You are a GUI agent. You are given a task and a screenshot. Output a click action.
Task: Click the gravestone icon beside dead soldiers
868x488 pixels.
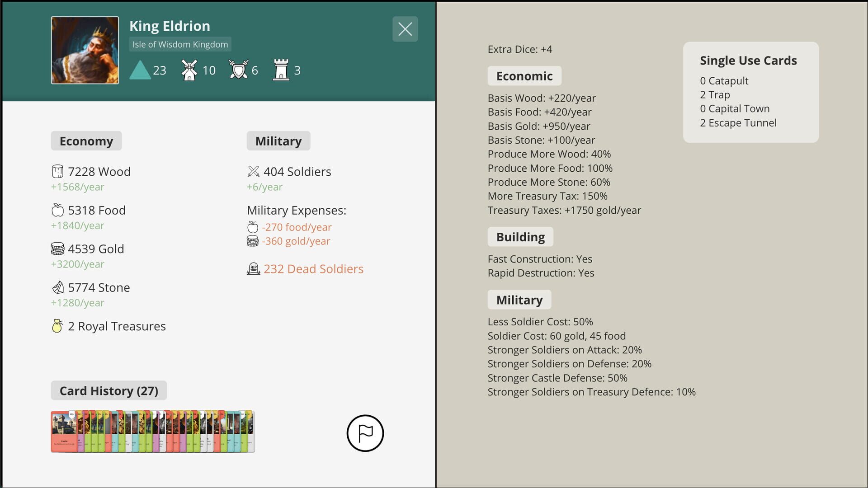[254, 268]
